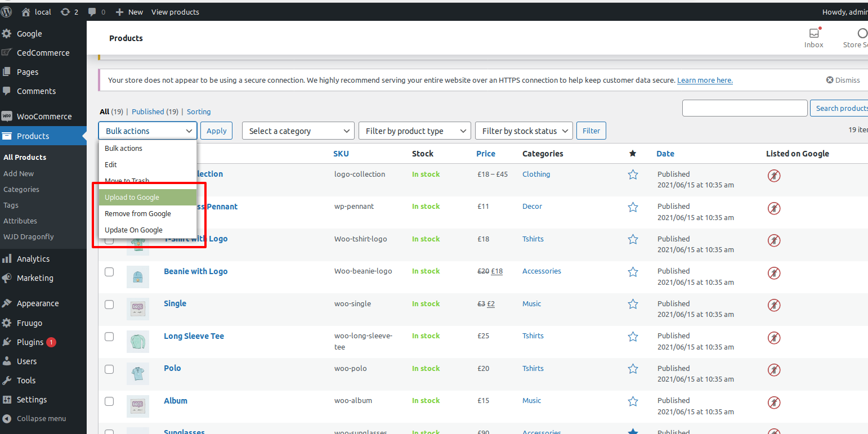Viewport: 868px width, 434px height.
Task: Open Attributes in the Products submenu
Action: (20, 221)
